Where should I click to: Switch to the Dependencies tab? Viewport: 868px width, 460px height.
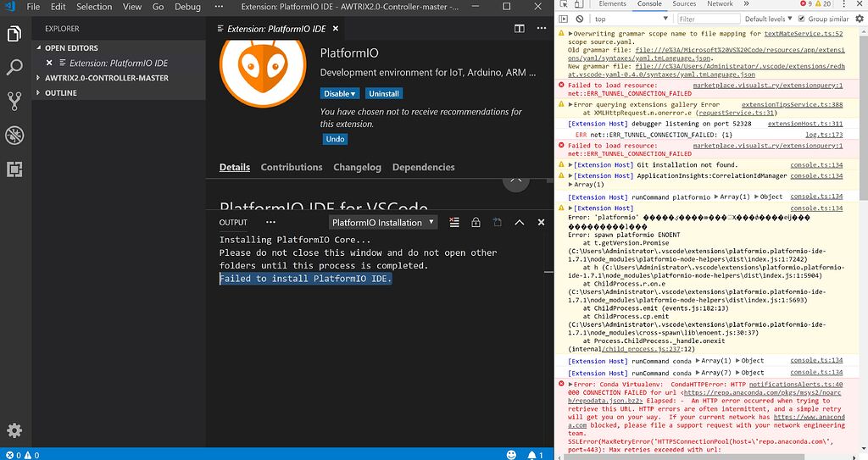click(424, 167)
